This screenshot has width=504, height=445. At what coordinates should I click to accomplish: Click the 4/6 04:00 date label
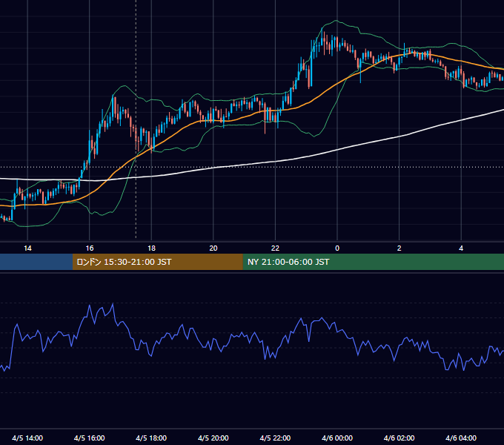coord(461,438)
